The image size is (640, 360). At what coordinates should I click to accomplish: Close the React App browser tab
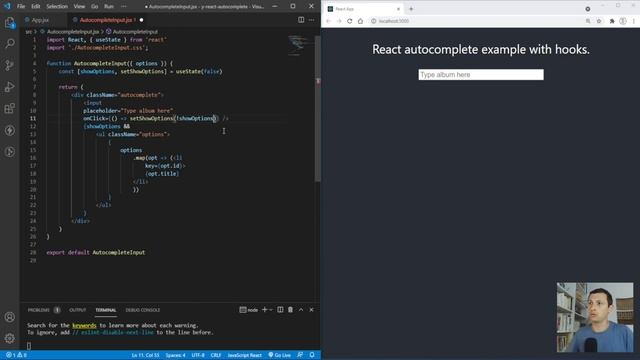tap(398, 9)
